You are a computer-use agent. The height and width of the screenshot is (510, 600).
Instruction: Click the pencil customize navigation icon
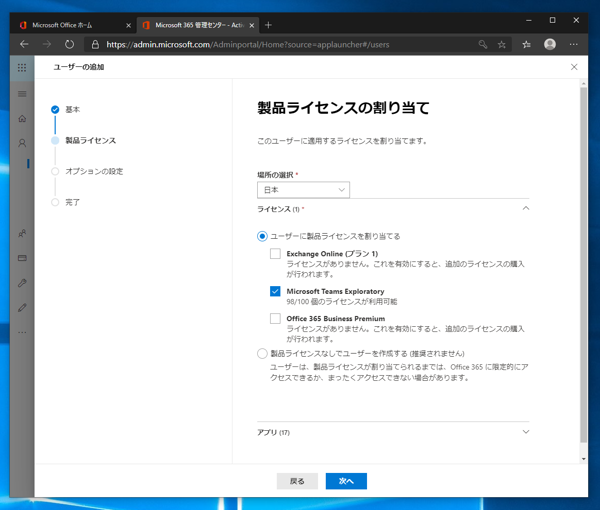click(22, 308)
